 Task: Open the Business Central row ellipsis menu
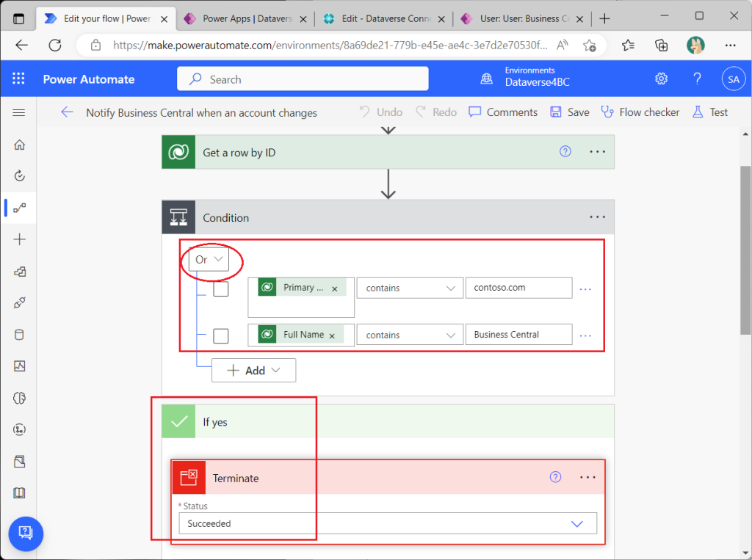585,335
